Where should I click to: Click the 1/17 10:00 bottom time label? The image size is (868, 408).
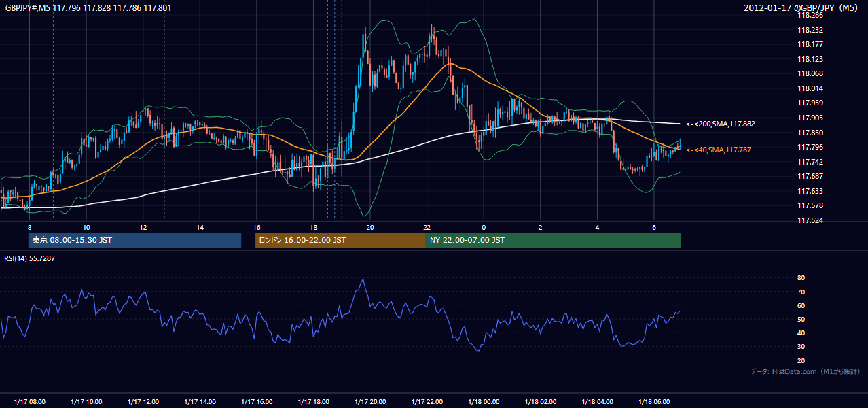point(86,402)
